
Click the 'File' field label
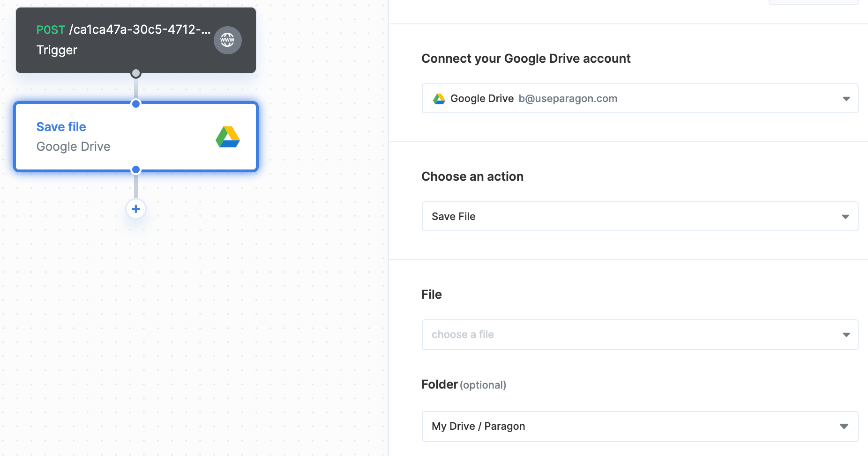[x=432, y=294]
